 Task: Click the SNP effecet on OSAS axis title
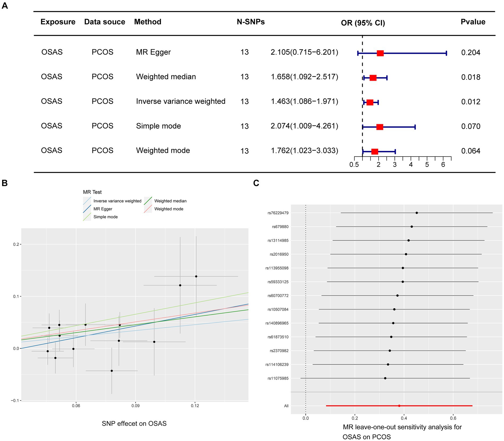point(134,424)
